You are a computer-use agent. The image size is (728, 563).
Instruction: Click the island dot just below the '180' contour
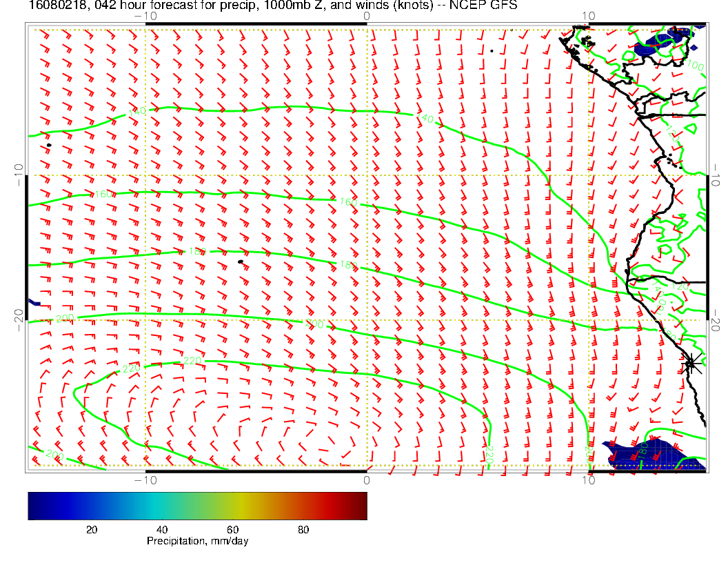pyautogui.click(x=241, y=262)
